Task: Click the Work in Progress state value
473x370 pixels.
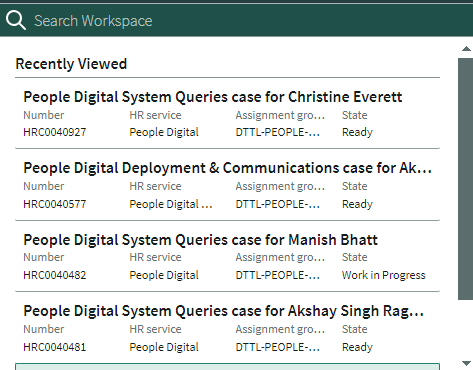Action: click(x=384, y=275)
